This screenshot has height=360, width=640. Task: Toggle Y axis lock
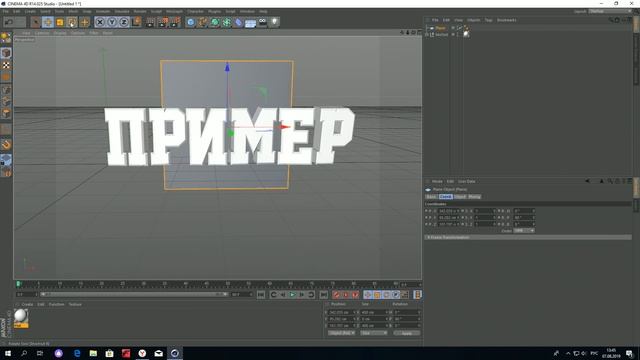tap(112, 22)
